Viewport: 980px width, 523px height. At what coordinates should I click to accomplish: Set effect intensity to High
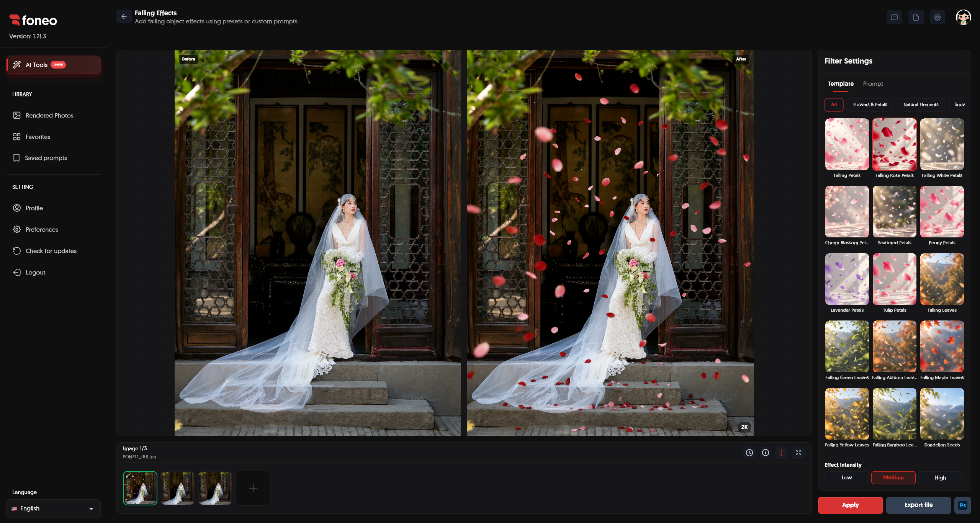point(940,478)
